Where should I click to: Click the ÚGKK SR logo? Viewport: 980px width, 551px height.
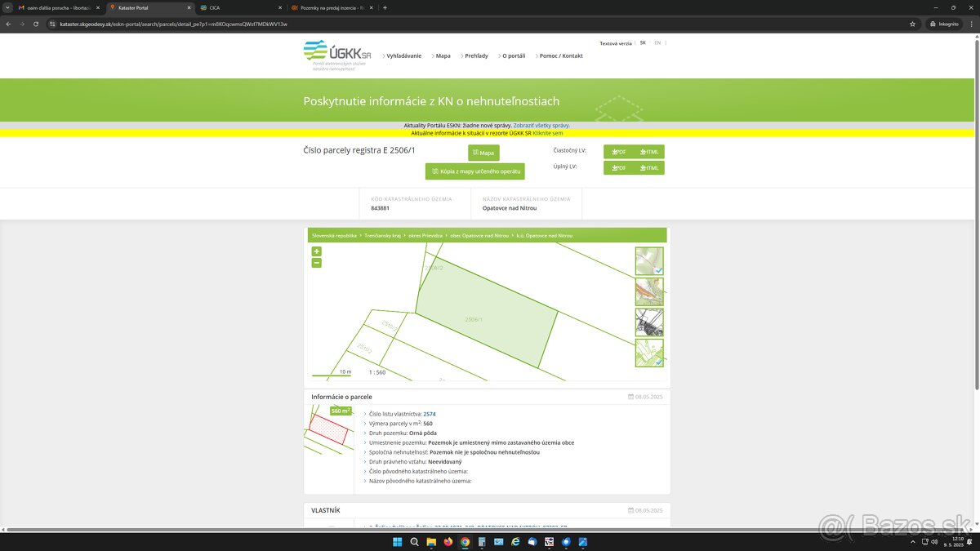tap(336, 55)
